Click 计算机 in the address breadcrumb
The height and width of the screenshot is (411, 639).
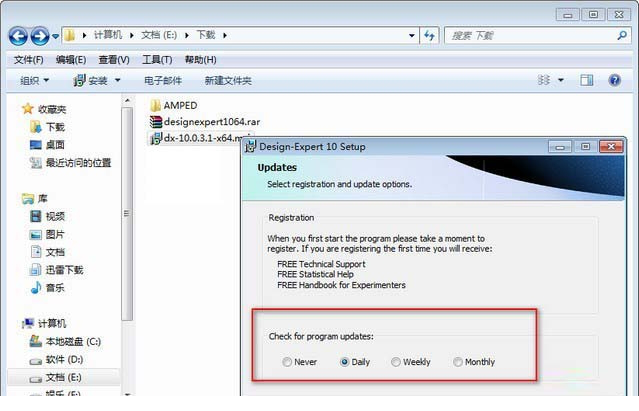[108, 35]
